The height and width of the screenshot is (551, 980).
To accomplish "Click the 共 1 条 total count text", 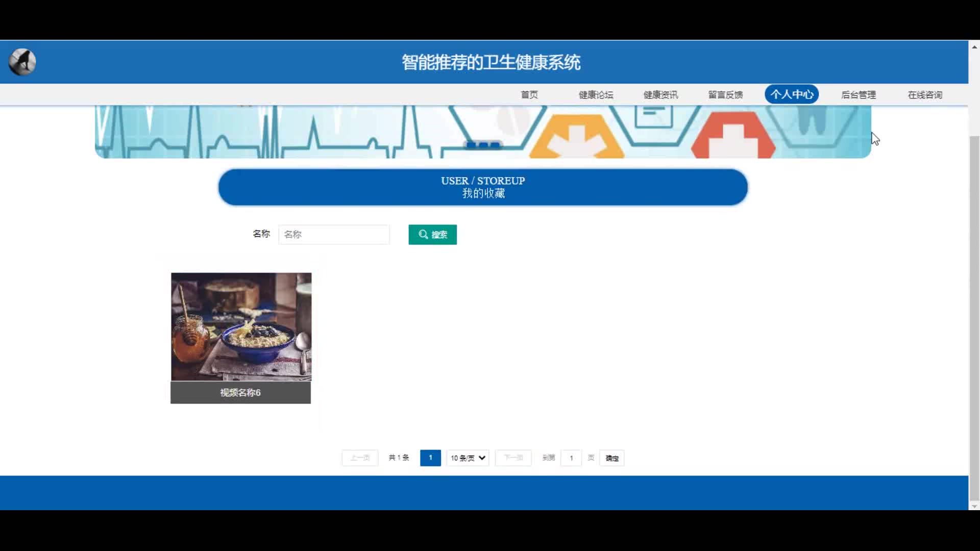I will click(399, 458).
